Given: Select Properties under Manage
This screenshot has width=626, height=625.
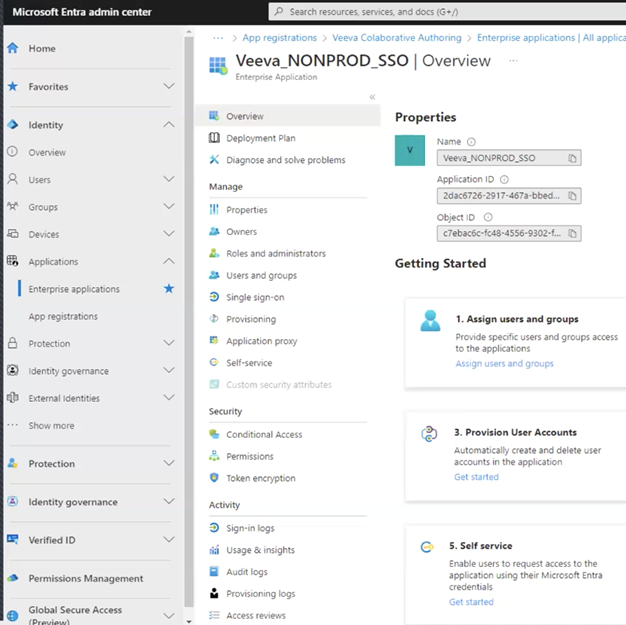Looking at the screenshot, I should point(247,210).
